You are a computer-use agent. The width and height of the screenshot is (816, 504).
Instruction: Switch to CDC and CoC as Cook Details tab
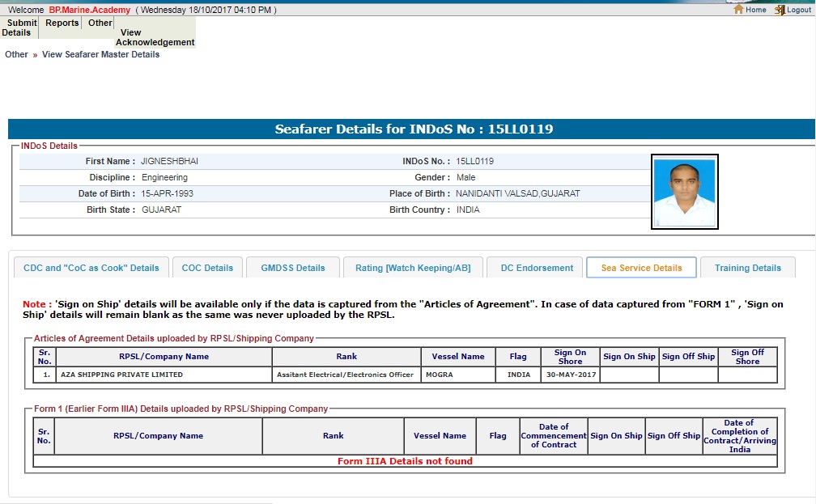pyautogui.click(x=91, y=268)
